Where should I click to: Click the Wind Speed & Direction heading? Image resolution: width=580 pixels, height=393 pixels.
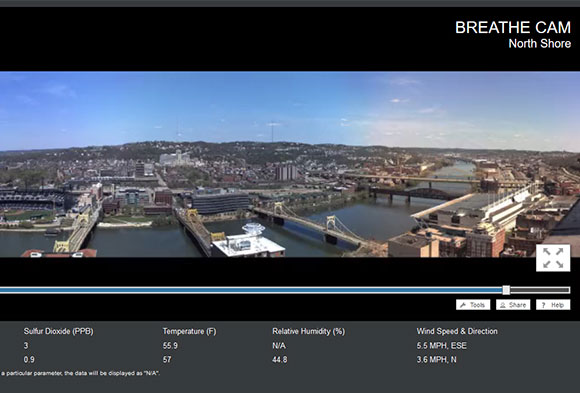click(457, 331)
